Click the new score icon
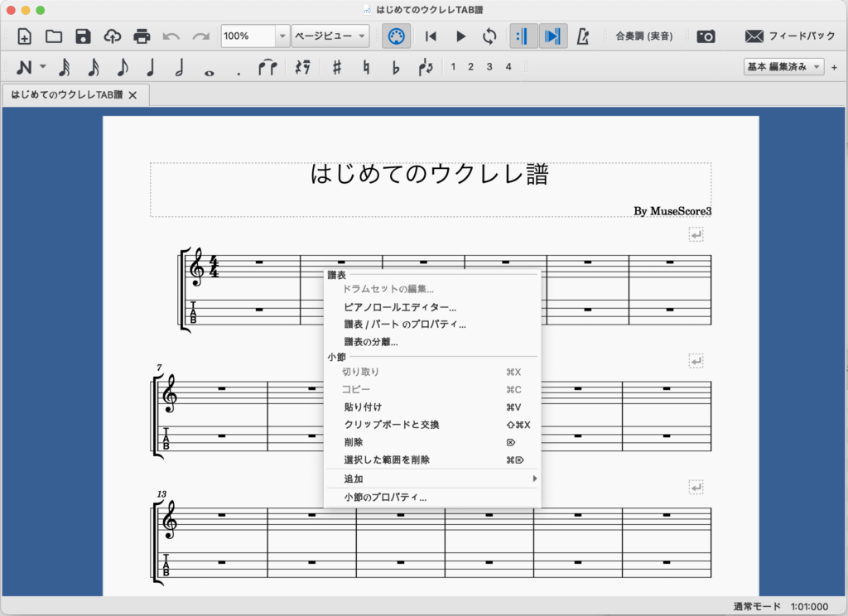This screenshot has height=616, width=848. coord(24,36)
